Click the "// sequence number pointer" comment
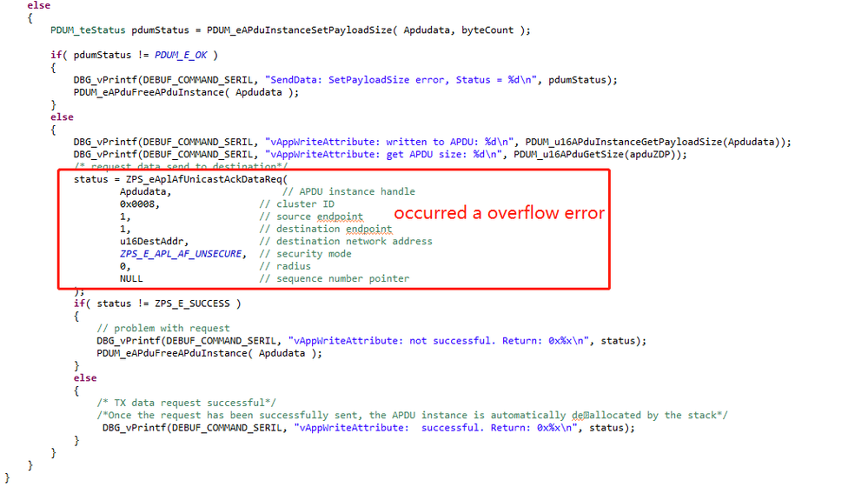Image resolution: width=868 pixels, height=494 pixels. click(335, 278)
